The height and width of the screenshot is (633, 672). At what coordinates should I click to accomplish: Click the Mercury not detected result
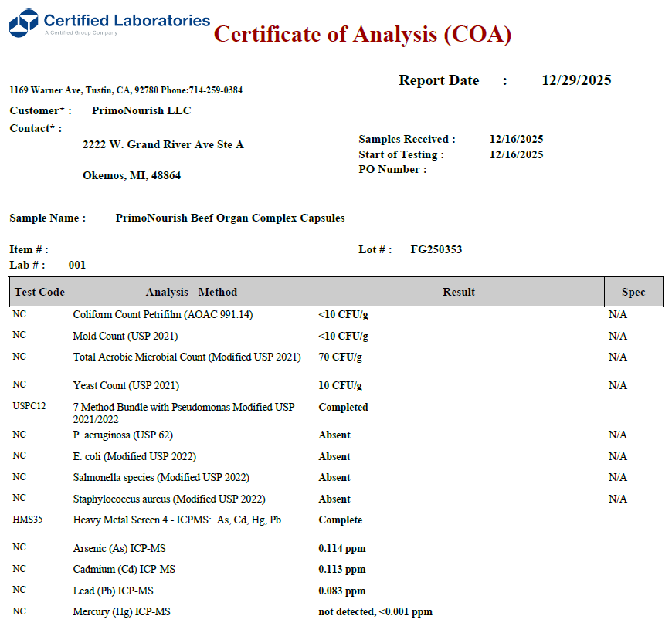click(375, 612)
